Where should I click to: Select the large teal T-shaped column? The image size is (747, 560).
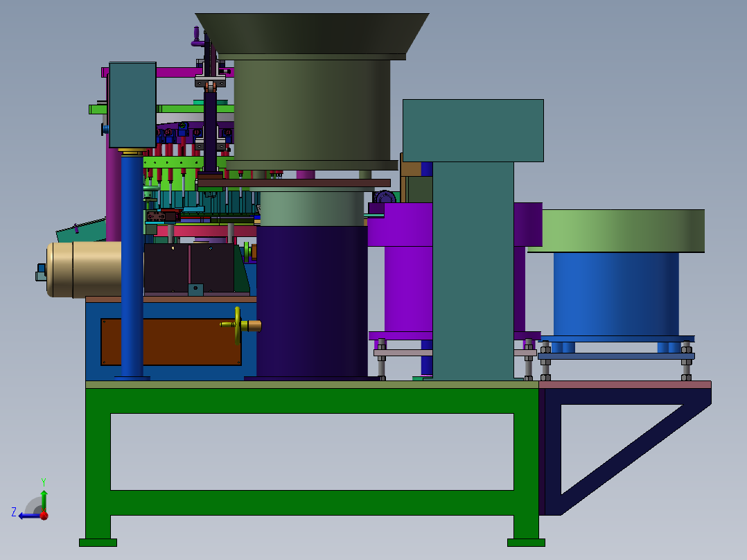coord(473,238)
